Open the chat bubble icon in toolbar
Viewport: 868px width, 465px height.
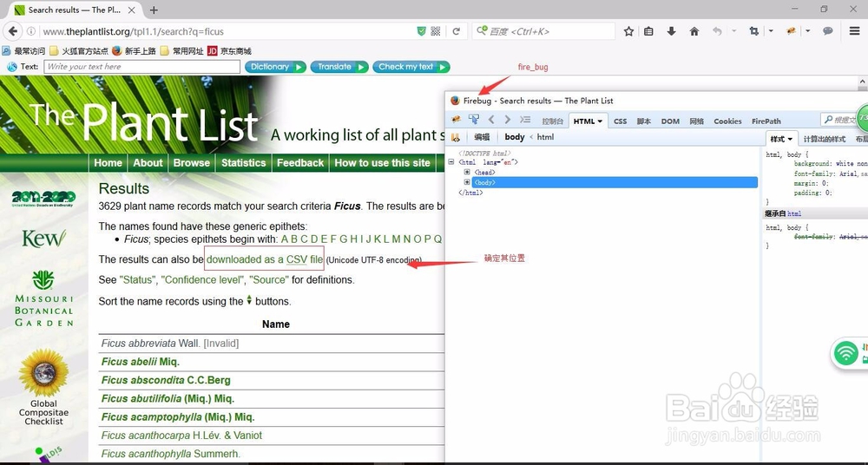(828, 31)
